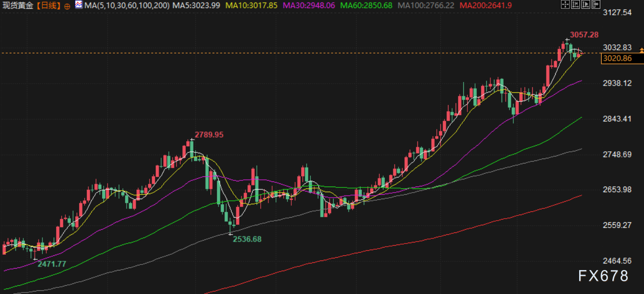Click the 现货黄金 instrument name
Image resolution: width=644 pixels, height=294 pixels.
coord(17,6)
